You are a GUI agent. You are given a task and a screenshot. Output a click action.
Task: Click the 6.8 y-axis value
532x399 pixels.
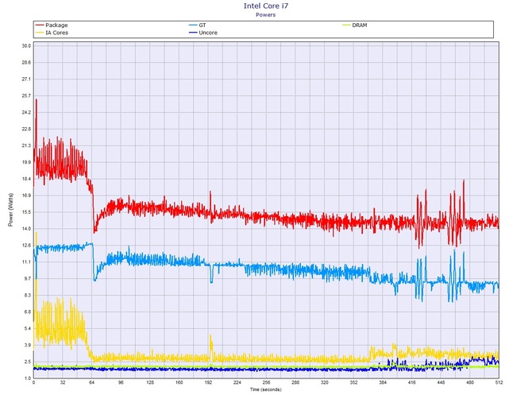27,312
